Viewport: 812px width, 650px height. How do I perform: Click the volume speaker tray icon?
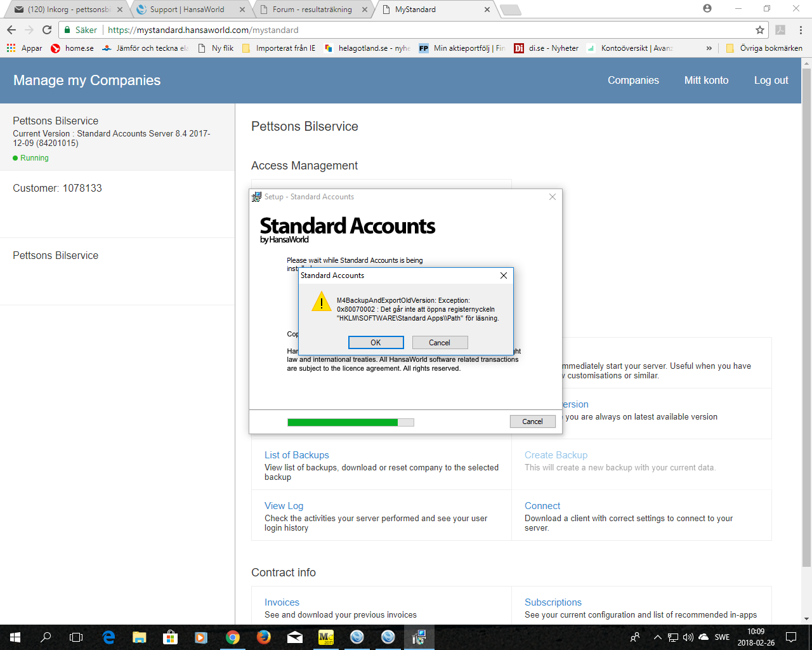[688, 637]
